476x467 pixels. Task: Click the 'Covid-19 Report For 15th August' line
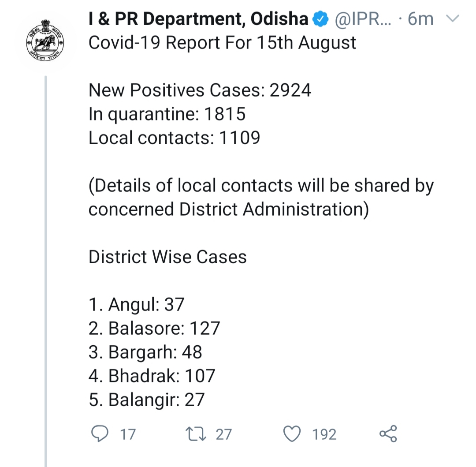tap(222, 43)
